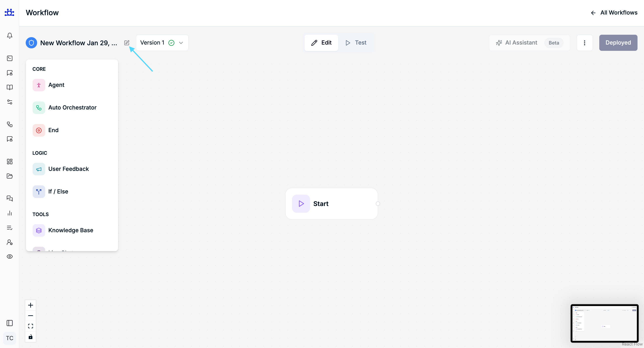Switch to the Test tab
This screenshot has height=348, width=644.
pyautogui.click(x=356, y=43)
